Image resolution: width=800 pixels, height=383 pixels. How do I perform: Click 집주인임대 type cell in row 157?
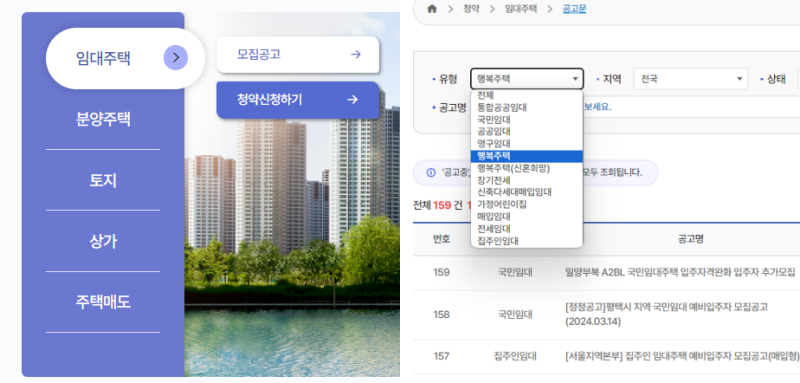515,356
